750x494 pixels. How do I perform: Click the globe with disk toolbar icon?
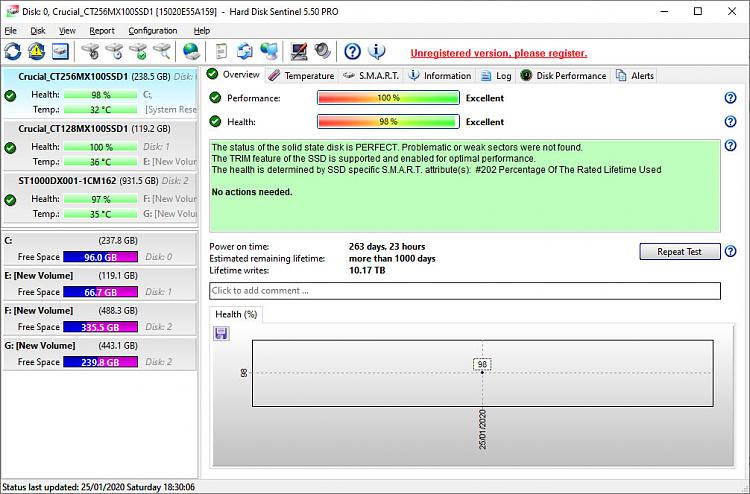point(191,51)
